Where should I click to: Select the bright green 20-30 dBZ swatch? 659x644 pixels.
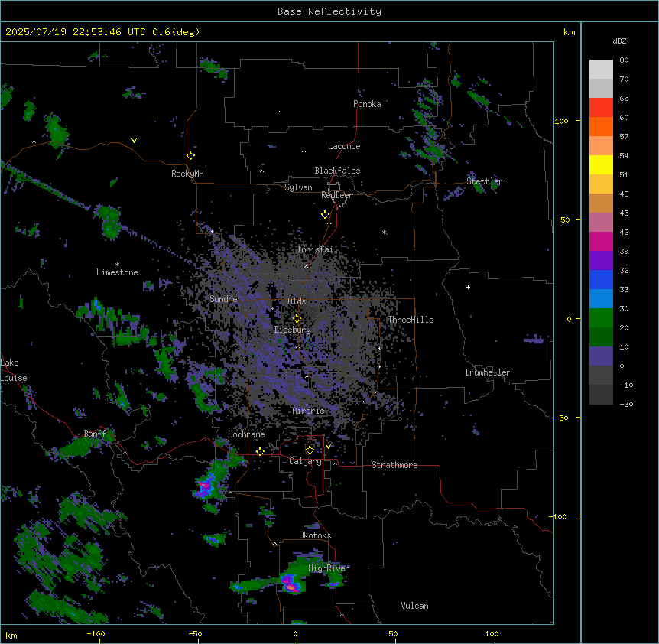click(601, 318)
